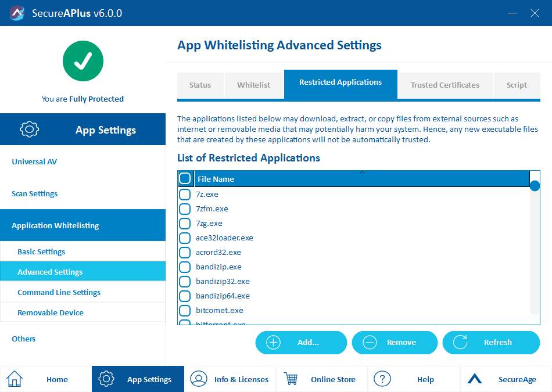The image size is (552, 392).
Task: Click the circular arrow icon on Refresh
Action: (460, 342)
